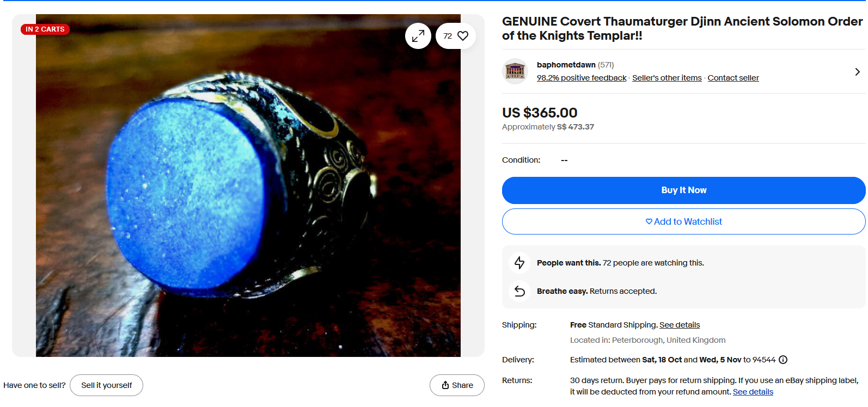Open the full-screen image expand icon
Screen dimensions: 868x407
click(418, 36)
